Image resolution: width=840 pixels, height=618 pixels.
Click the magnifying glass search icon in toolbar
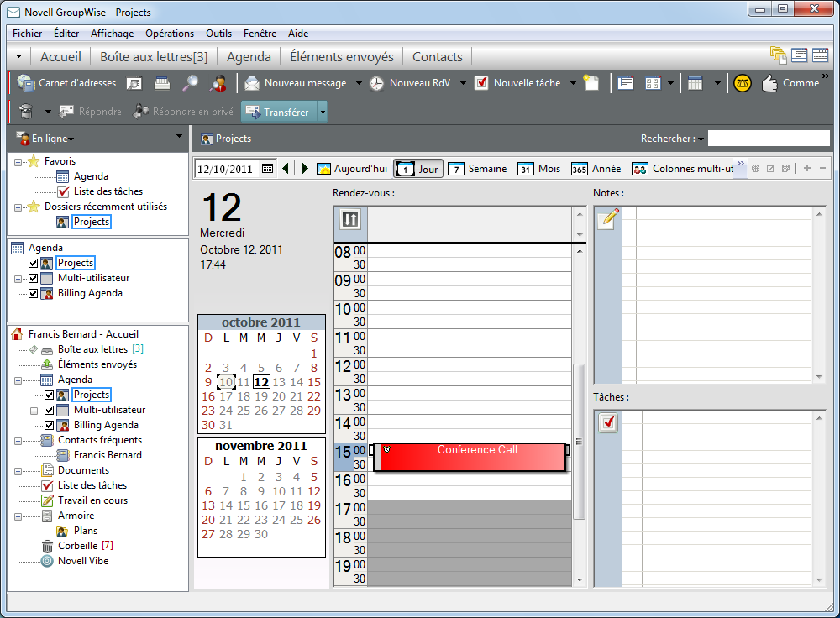point(191,83)
